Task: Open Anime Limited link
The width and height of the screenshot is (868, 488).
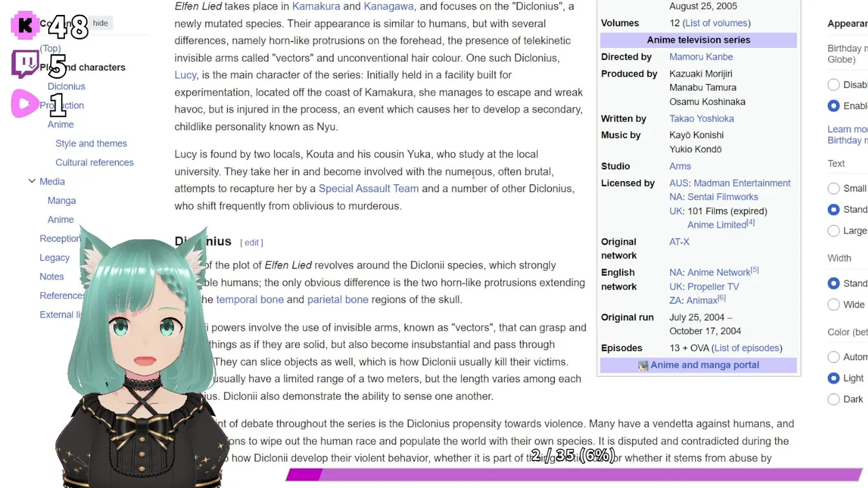Action: [x=717, y=225]
